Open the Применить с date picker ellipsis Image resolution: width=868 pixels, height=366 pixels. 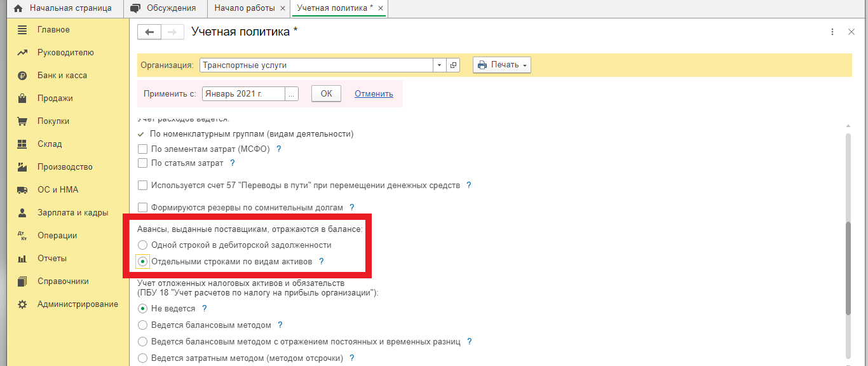click(292, 94)
